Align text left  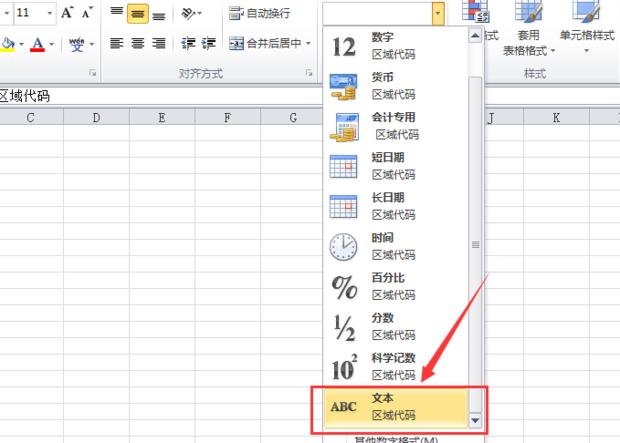tap(117, 43)
